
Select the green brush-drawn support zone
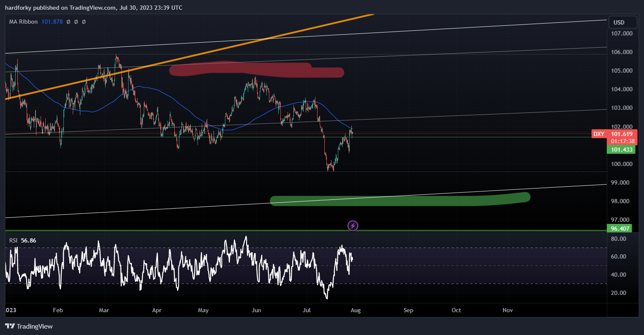pos(400,199)
